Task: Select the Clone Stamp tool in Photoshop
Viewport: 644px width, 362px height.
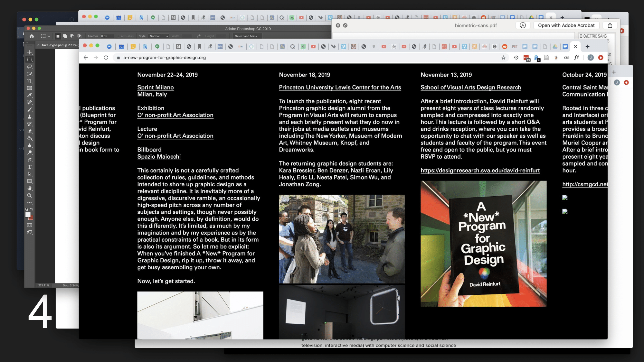Action: 30,117
